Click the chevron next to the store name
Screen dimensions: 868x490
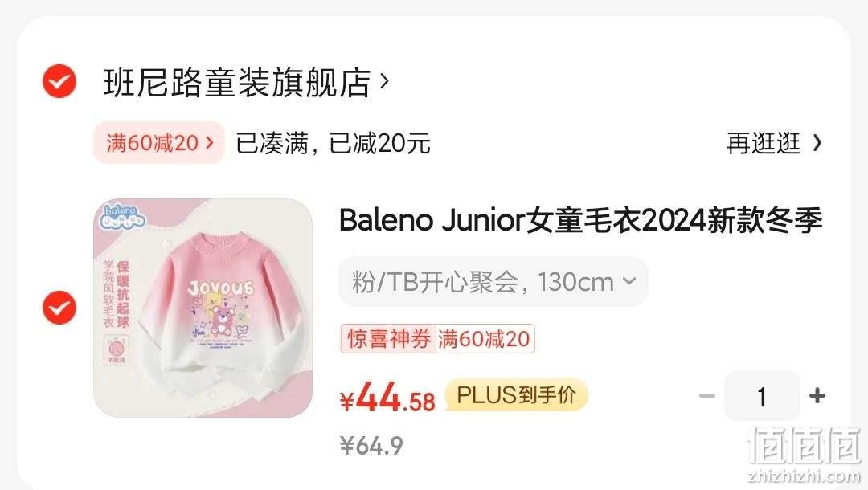[384, 82]
